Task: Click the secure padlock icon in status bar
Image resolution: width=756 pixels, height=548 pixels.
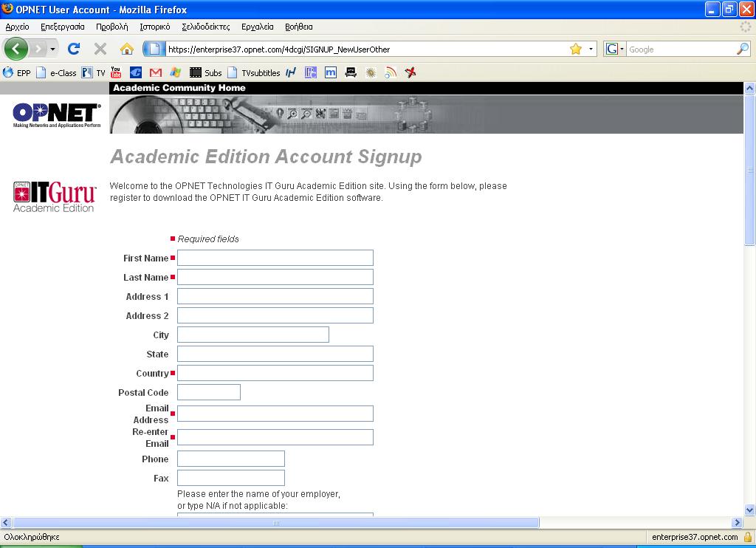Action: (748, 537)
